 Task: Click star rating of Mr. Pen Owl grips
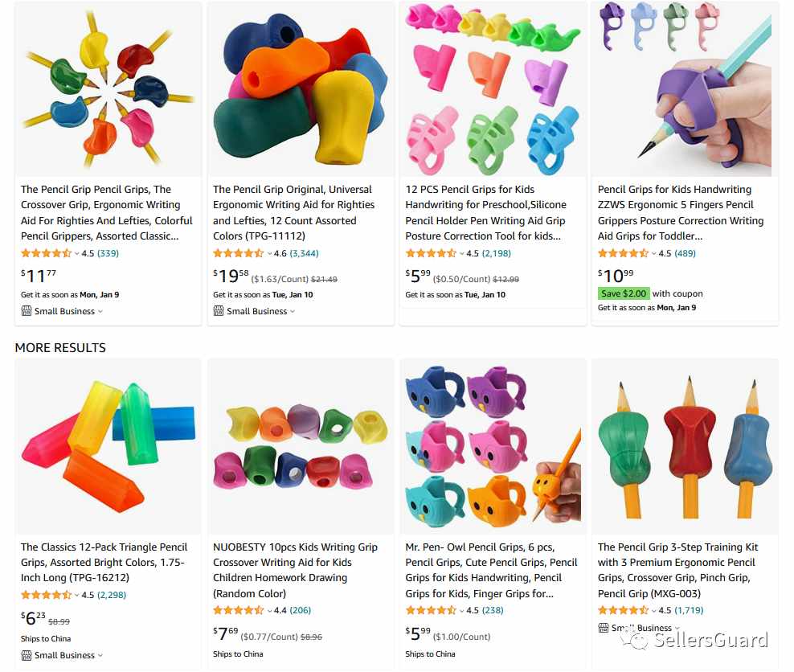tap(431, 610)
